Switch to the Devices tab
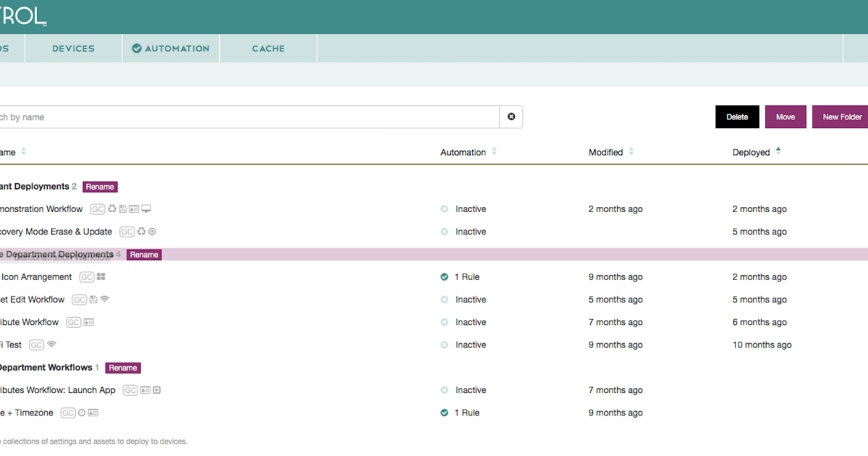 point(73,48)
